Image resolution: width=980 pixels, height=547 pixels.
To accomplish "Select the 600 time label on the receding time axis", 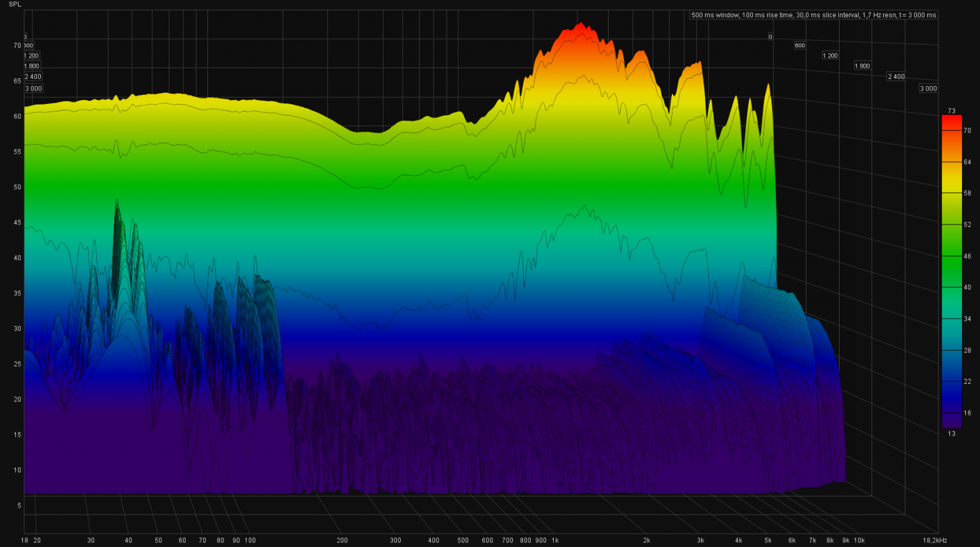I will pyautogui.click(x=799, y=45).
